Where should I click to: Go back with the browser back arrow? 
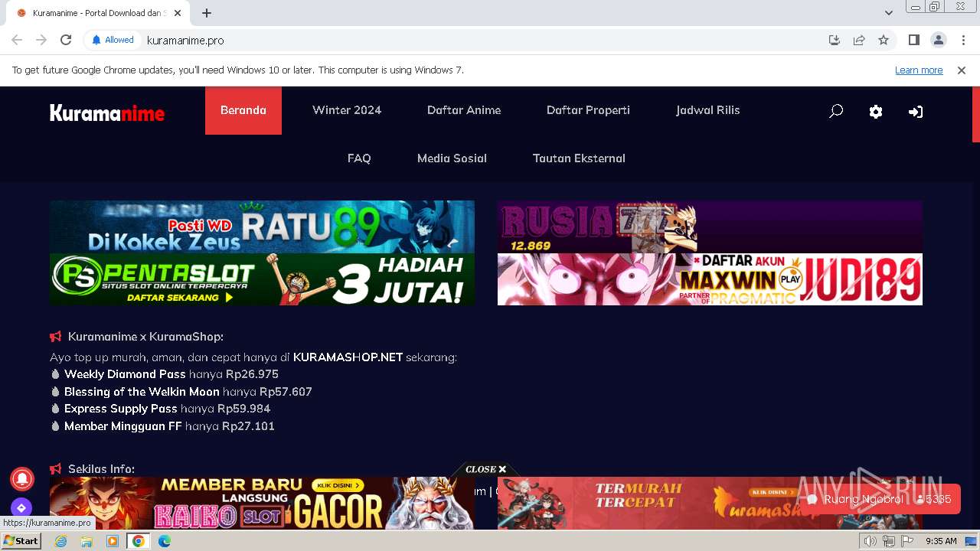tap(17, 40)
